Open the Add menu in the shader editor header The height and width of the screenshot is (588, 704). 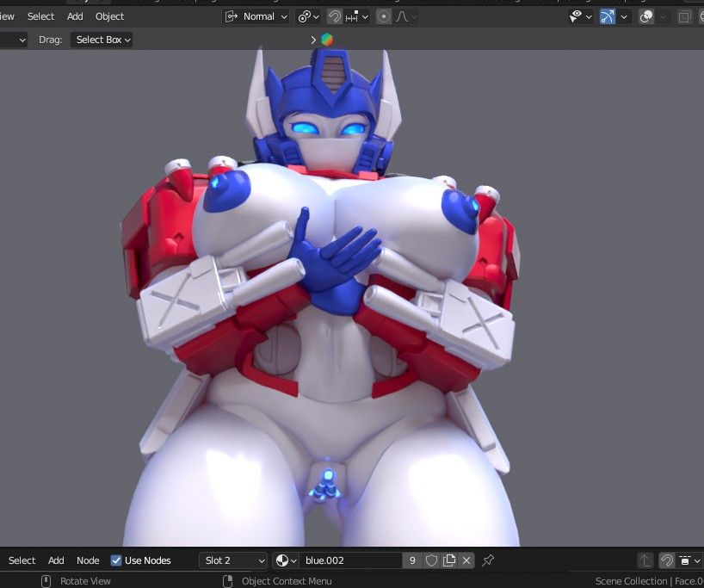click(x=56, y=560)
